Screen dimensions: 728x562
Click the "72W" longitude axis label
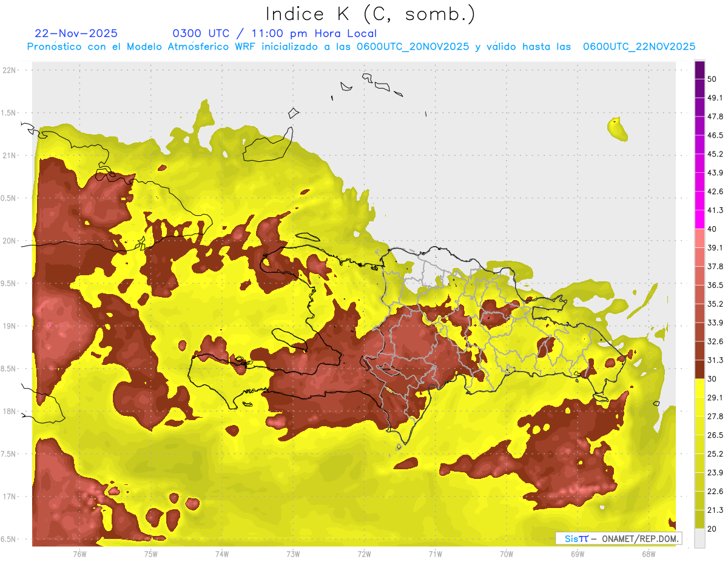click(x=364, y=554)
